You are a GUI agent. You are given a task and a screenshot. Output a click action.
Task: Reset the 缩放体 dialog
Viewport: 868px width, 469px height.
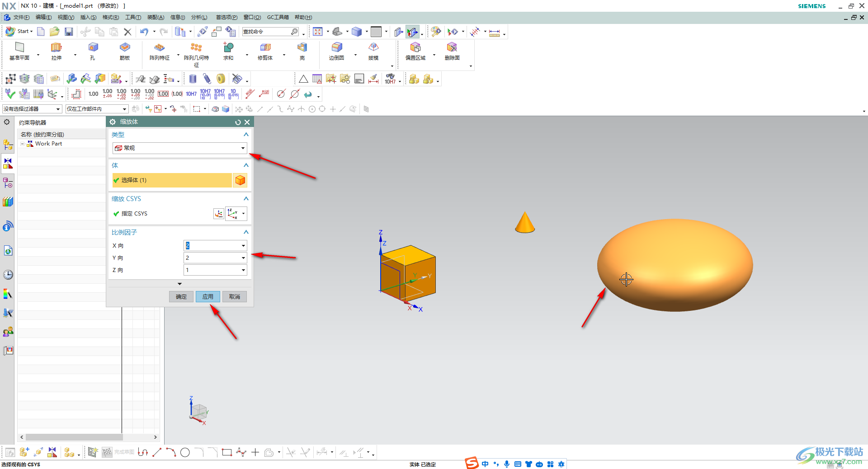click(238, 122)
